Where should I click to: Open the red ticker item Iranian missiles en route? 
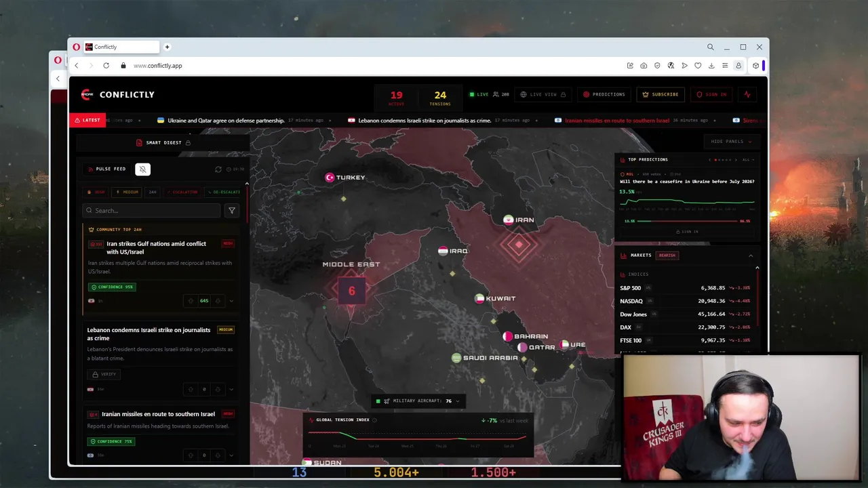[617, 121]
